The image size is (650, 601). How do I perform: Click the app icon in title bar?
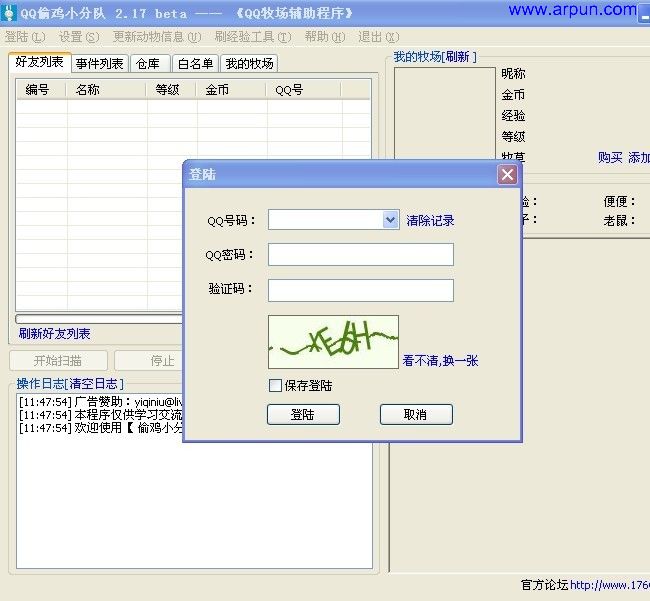(x=10, y=11)
